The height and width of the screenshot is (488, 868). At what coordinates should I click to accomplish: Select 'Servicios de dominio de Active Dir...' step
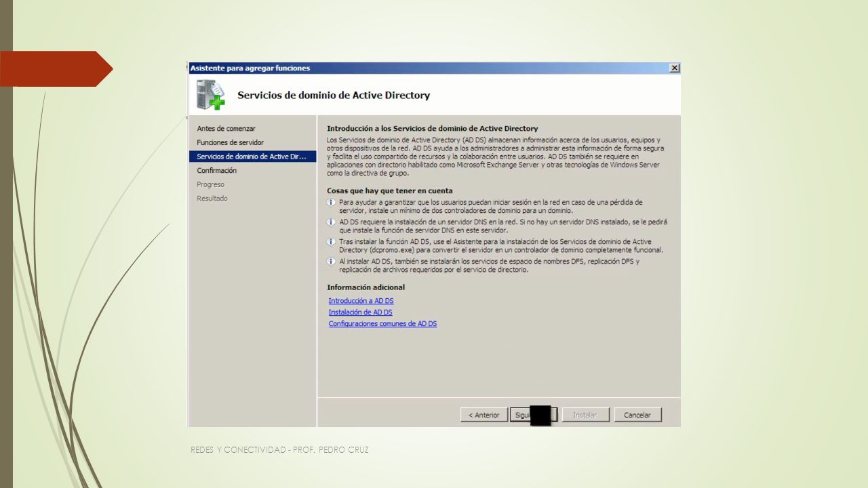tap(252, 157)
